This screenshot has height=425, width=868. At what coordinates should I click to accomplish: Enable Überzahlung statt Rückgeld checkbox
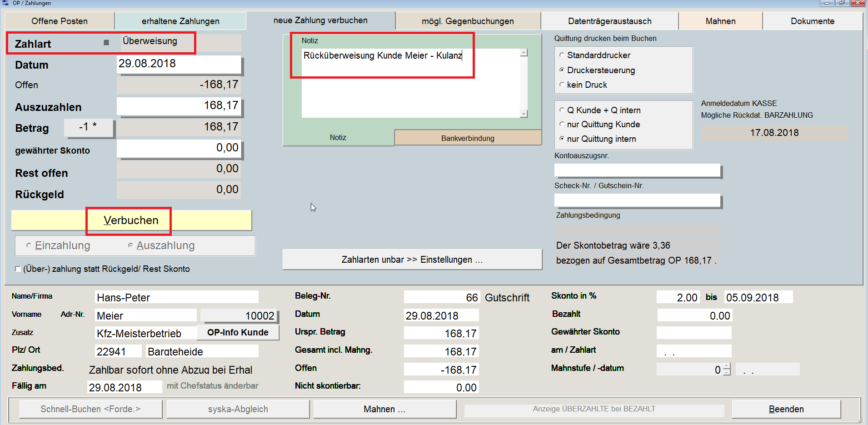coord(18,269)
